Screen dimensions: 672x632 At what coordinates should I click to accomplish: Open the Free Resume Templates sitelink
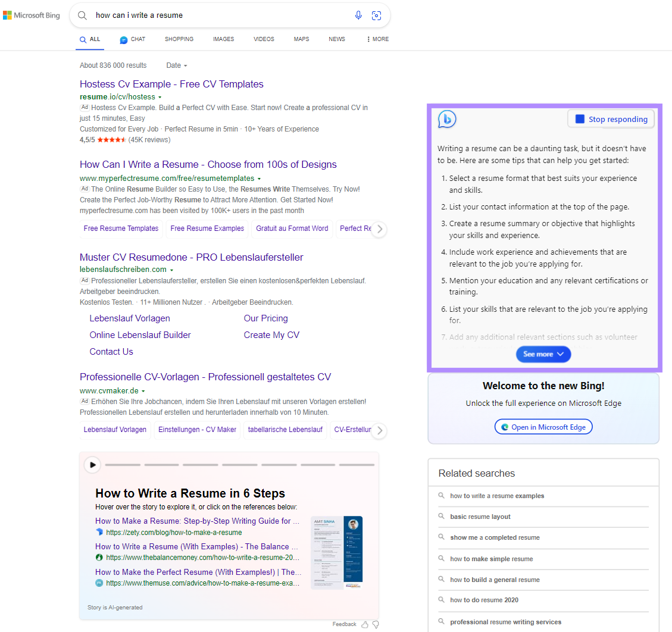coord(121,229)
